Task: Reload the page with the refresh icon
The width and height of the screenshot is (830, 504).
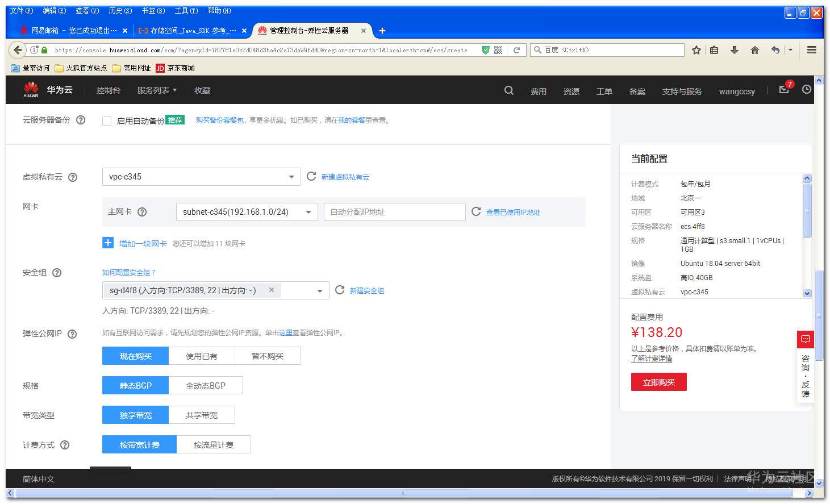Action: coord(517,50)
